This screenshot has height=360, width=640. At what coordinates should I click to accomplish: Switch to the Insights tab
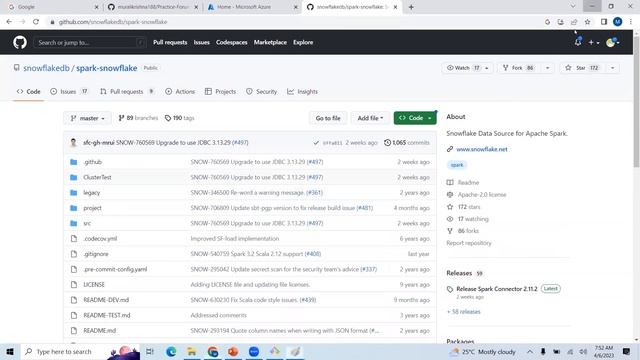tap(302, 91)
